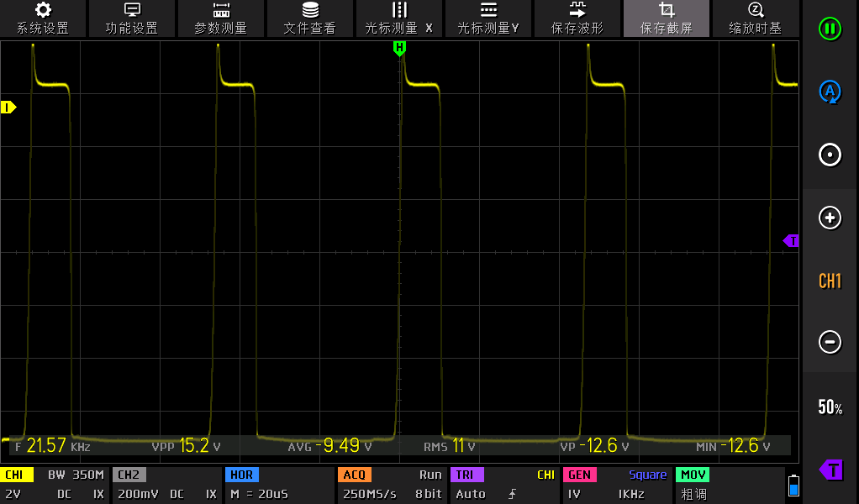This screenshot has width=859, height=504.
Task: Tap the rising edge trigger slope icon
Action: coord(512,494)
